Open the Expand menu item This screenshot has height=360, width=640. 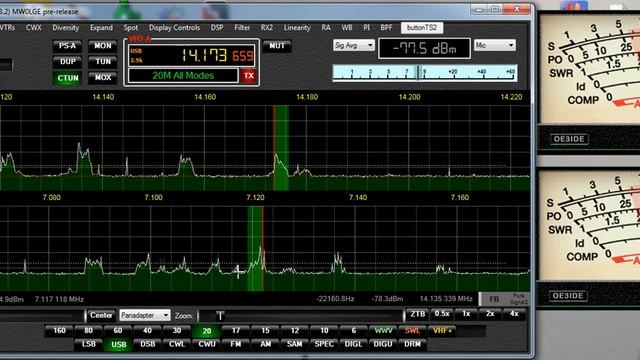coord(101,28)
